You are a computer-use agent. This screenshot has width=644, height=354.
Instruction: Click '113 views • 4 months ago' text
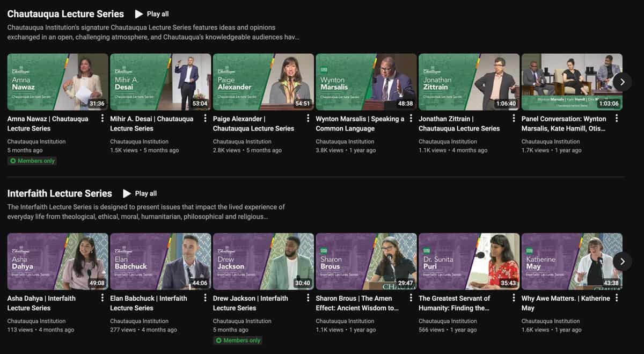point(41,330)
